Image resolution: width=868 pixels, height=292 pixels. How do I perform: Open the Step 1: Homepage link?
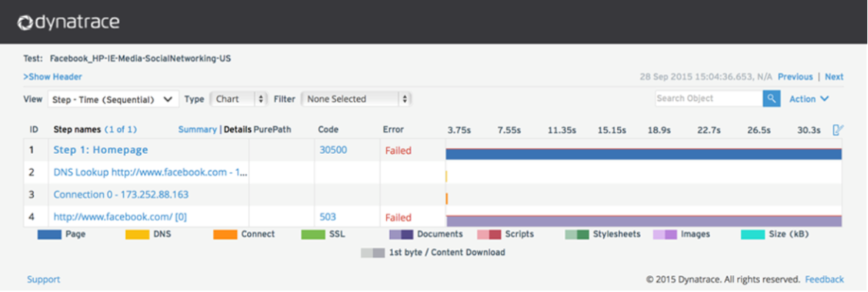pyautogui.click(x=101, y=150)
